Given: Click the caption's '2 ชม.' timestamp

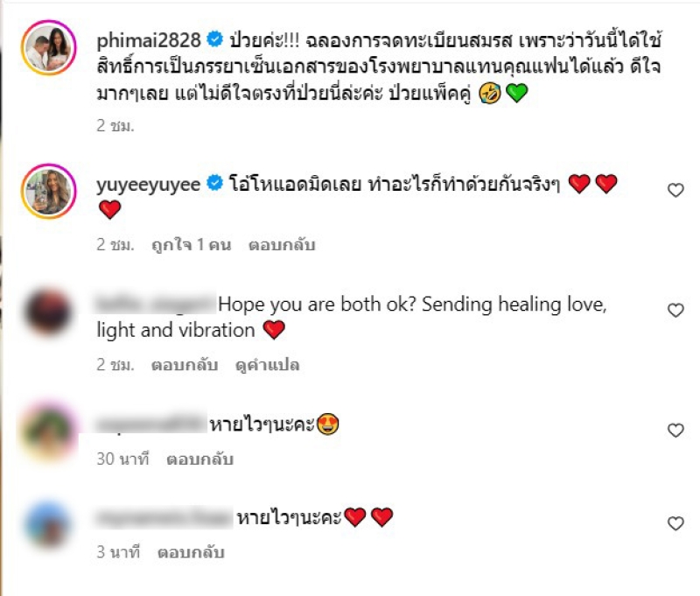Looking at the screenshot, I should (x=115, y=125).
